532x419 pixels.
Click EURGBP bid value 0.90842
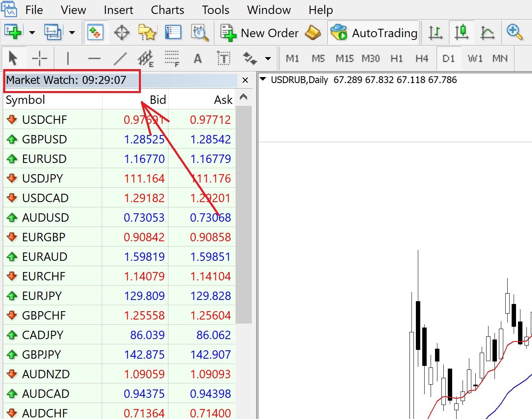(144, 237)
